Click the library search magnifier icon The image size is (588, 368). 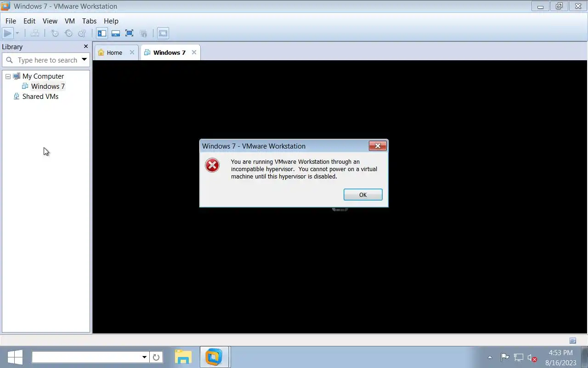pyautogui.click(x=9, y=60)
